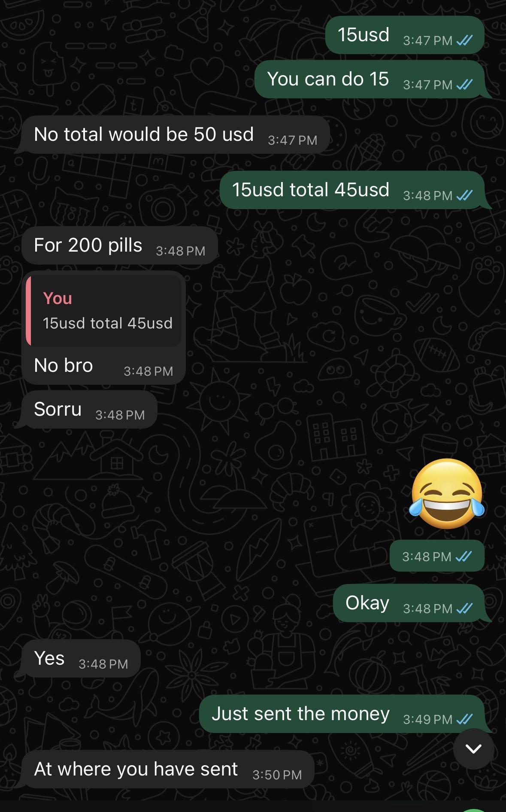The height and width of the screenshot is (812, 506).
Task: Open the quoted reply '15usd total 45usd'
Action: click(x=103, y=311)
